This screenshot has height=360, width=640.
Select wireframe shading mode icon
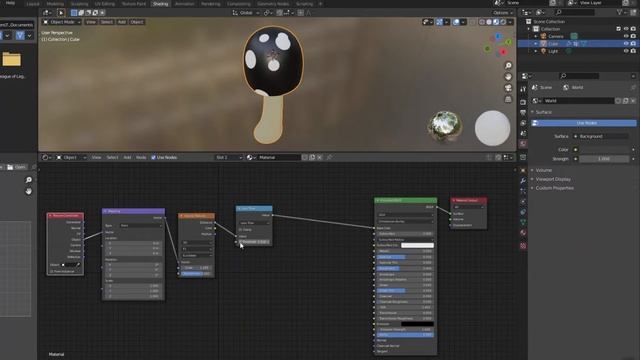[482, 22]
